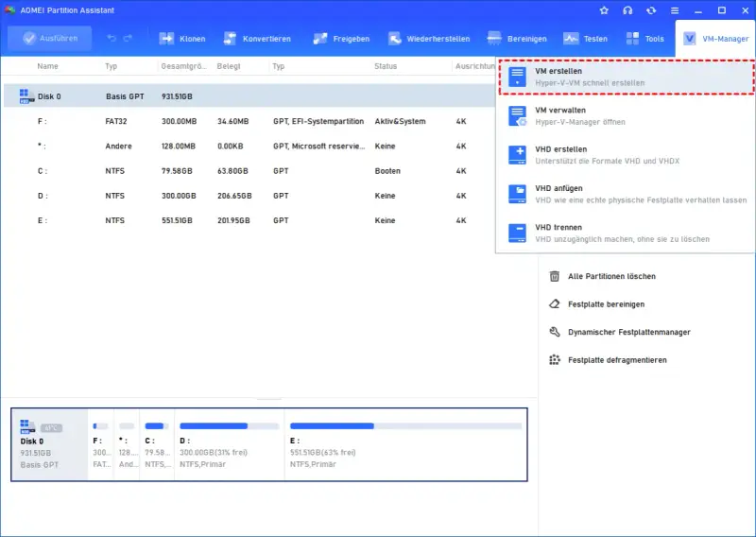This screenshot has height=537, width=756.
Task: Open support via the headset icon
Action: coord(627,10)
